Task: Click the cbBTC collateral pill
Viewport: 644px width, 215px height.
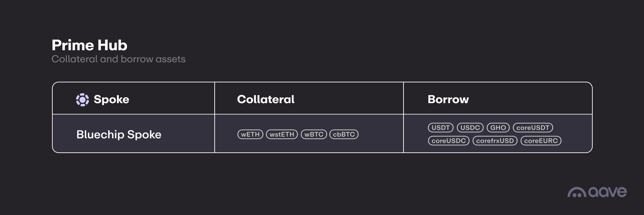Action: point(344,134)
